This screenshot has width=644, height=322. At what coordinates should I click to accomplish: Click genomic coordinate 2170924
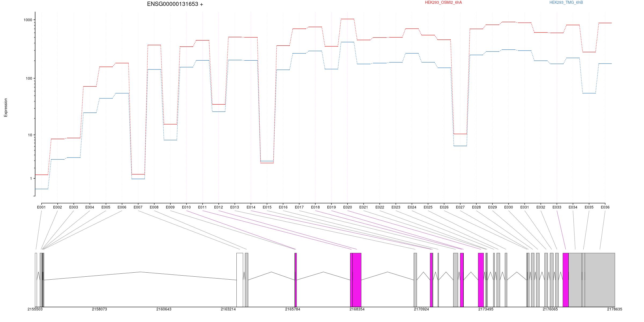422,309
